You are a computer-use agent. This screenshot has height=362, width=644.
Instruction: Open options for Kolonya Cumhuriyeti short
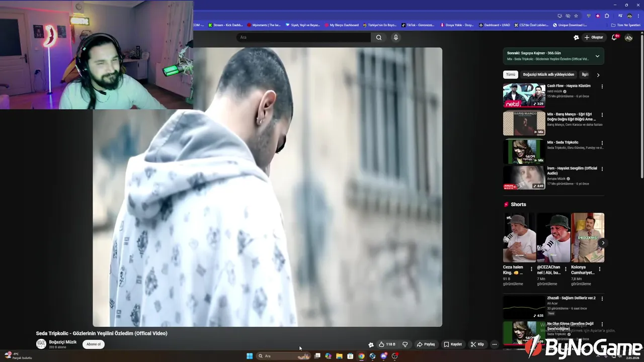click(599, 269)
